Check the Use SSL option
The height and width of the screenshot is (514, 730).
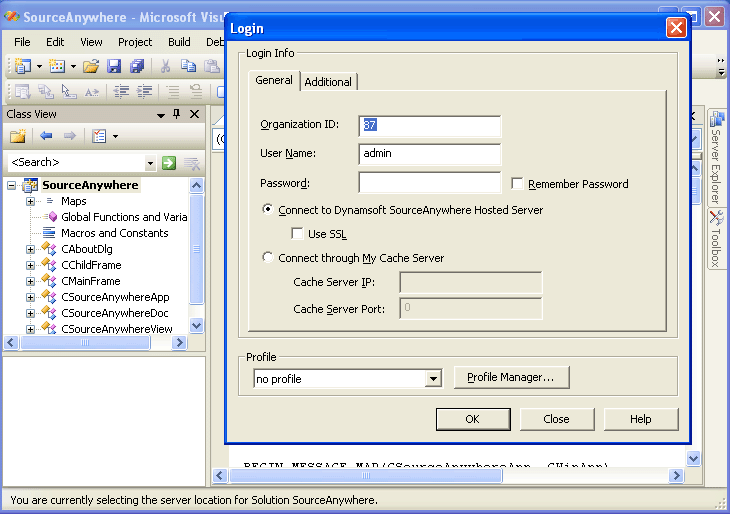[297, 234]
